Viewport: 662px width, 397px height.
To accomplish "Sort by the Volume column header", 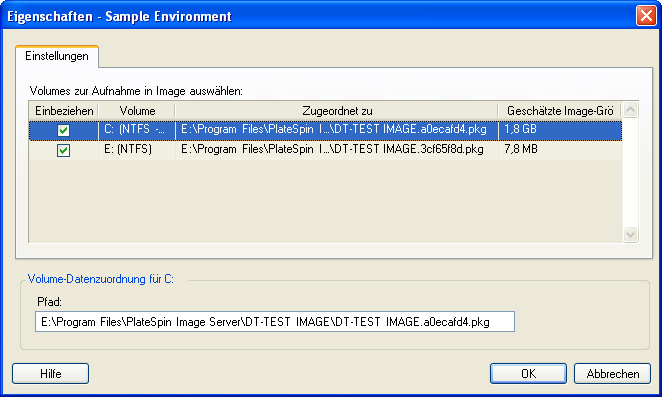I will (137, 111).
